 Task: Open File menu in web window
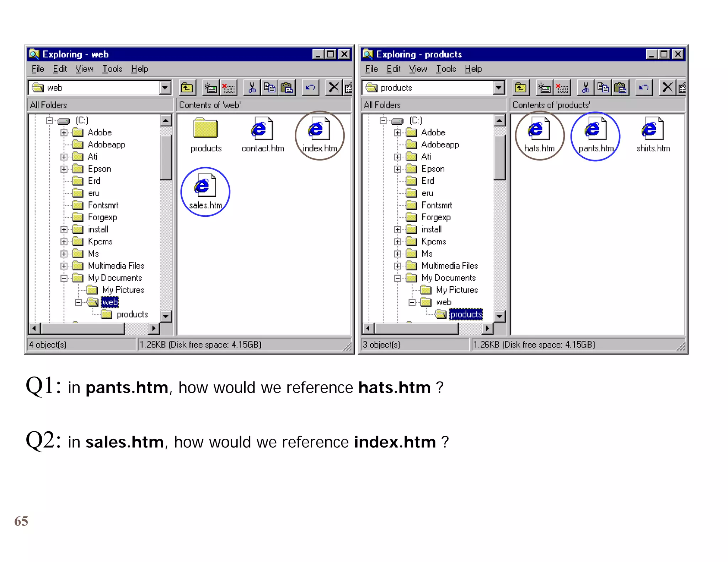38,69
